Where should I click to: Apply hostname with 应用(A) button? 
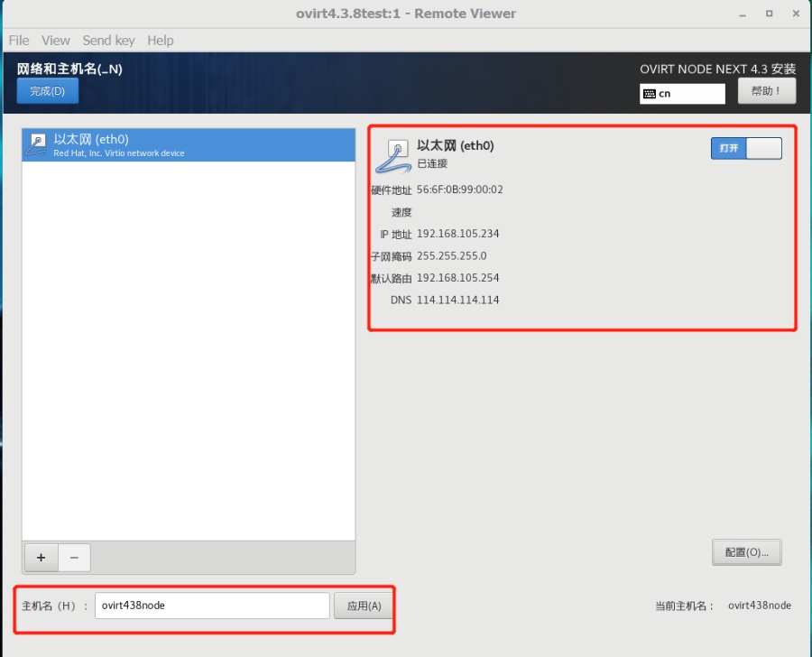[x=364, y=606]
